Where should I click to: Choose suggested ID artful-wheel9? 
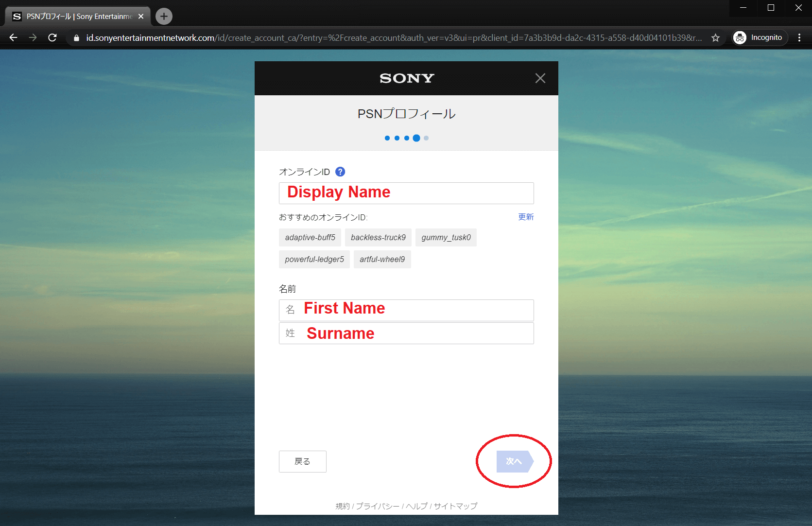coord(382,259)
